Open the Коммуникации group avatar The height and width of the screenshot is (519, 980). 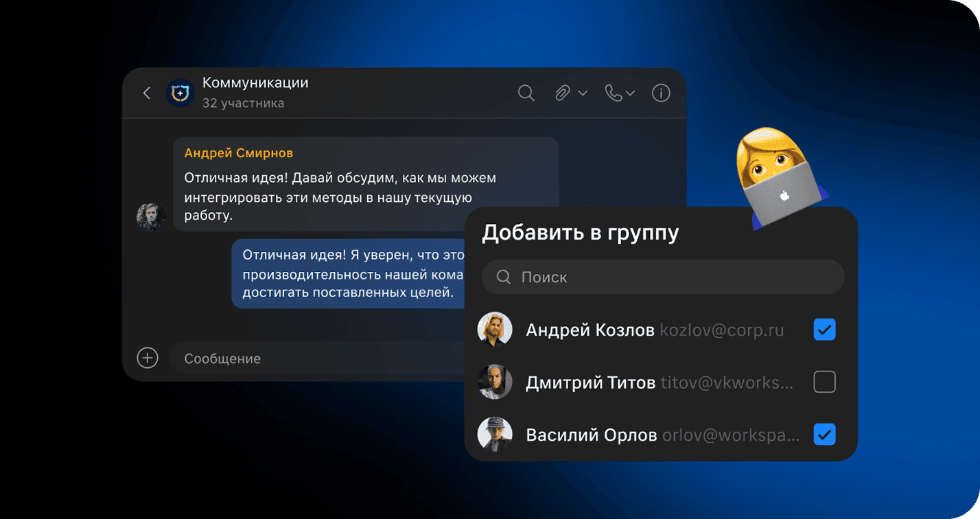click(180, 93)
